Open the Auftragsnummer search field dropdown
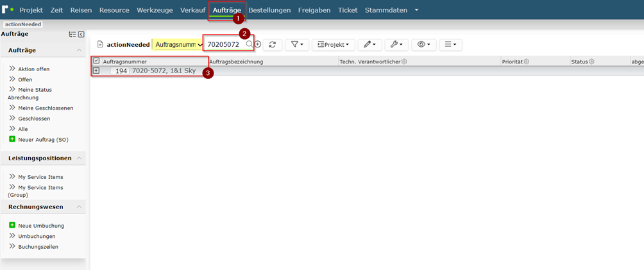 [179, 44]
